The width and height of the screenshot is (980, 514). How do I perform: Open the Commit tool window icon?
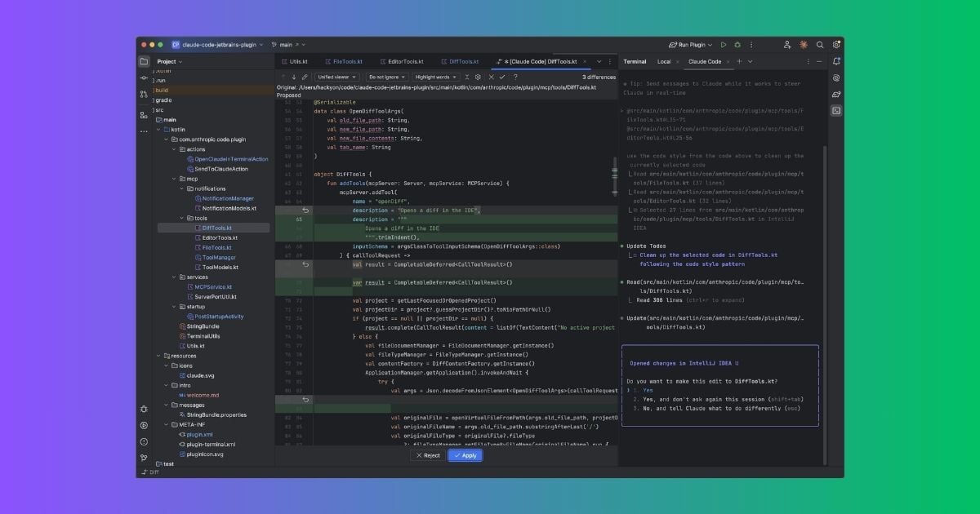click(144, 78)
